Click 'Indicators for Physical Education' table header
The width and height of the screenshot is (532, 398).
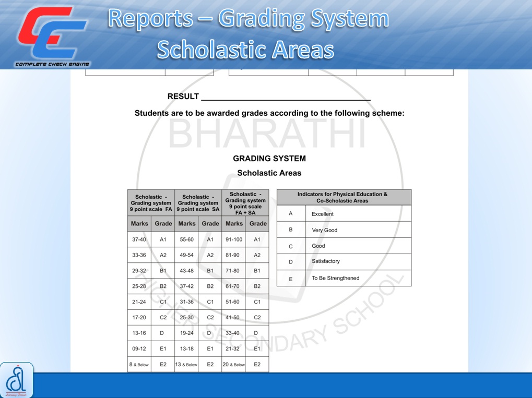coord(344,197)
